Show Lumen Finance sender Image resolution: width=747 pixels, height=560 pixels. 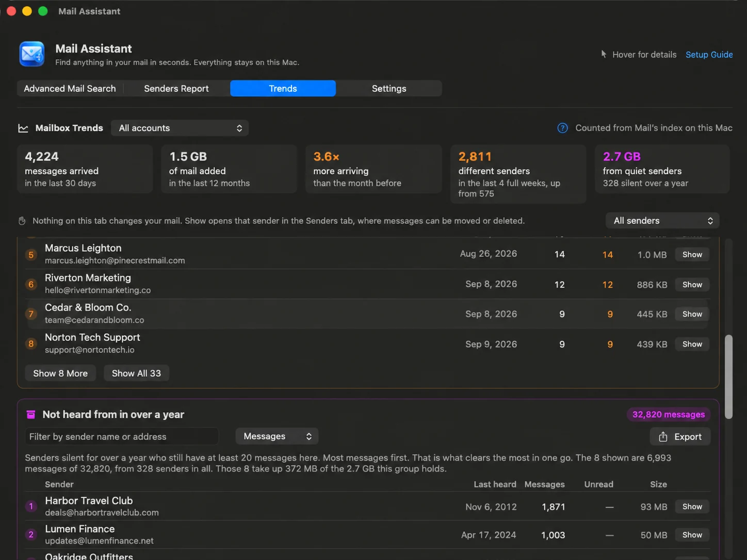point(692,535)
